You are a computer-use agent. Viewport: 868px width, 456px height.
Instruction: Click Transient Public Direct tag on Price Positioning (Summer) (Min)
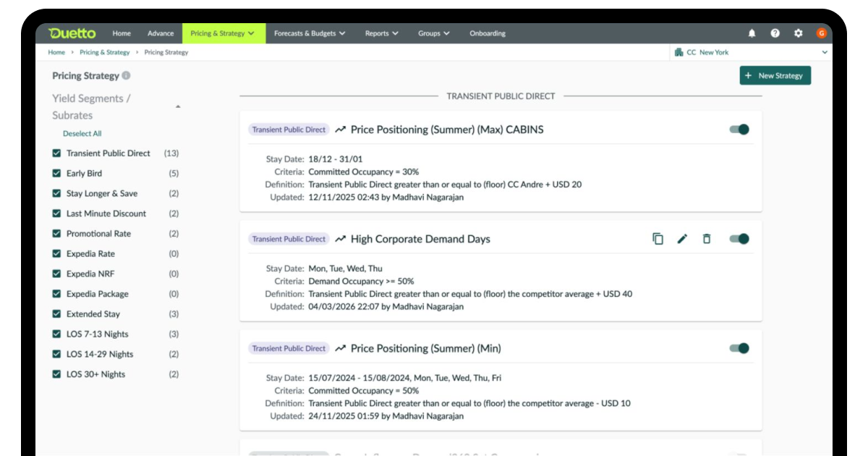(x=289, y=348)
